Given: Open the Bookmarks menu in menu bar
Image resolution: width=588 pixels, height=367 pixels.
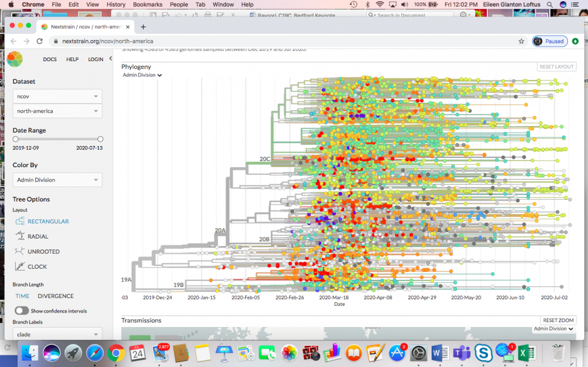Looking at the screenshot, I should pyautogui.click(x=148, y=4).
